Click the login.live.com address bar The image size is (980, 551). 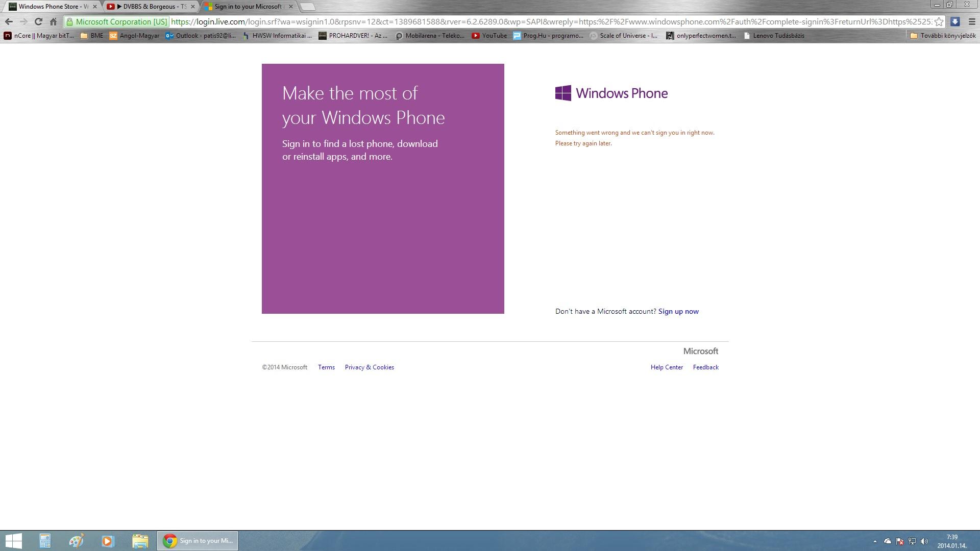click(551, 22)
